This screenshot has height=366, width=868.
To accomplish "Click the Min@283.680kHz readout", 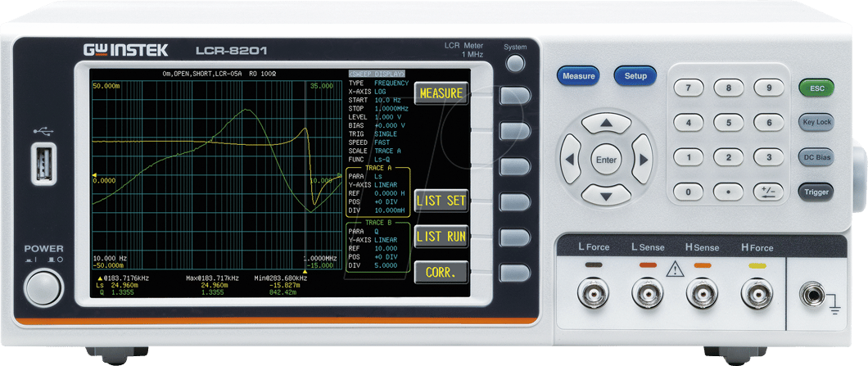I will 280,278.
